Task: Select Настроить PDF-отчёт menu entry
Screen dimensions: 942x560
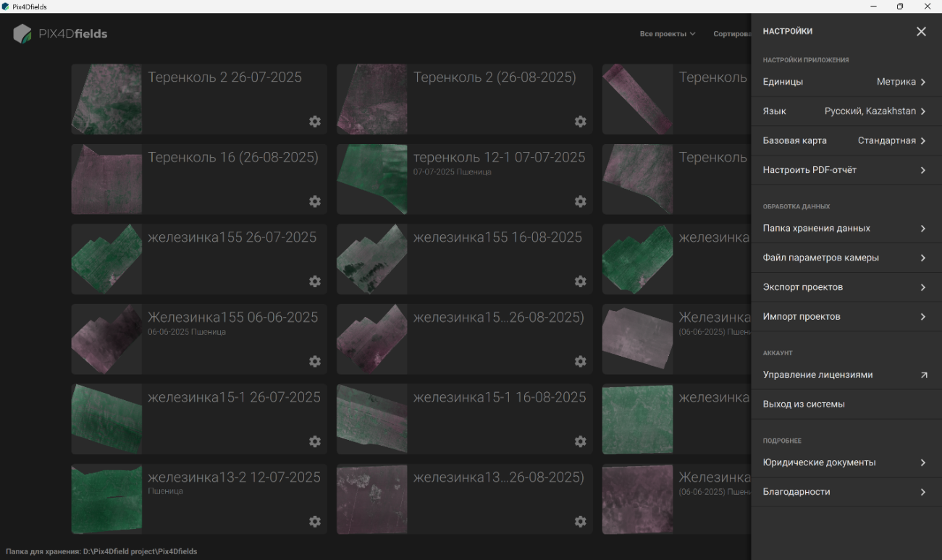Action: coord(846,170)
